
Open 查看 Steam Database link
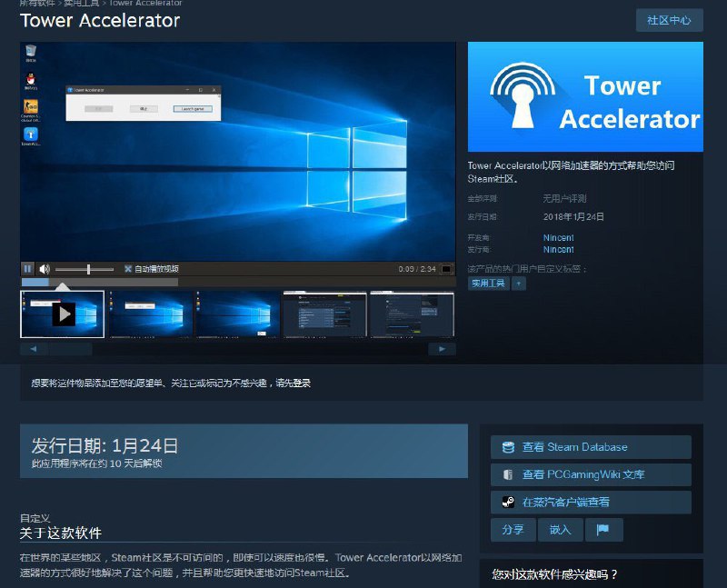tap(591, 447)
